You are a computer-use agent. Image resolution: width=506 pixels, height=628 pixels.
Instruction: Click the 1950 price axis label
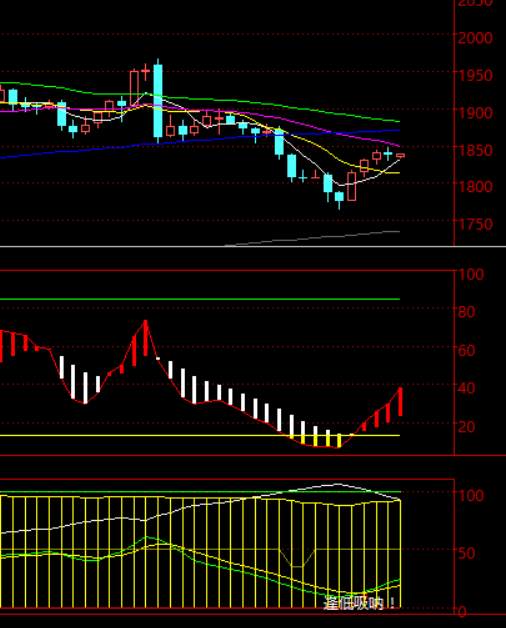(475, 75)
